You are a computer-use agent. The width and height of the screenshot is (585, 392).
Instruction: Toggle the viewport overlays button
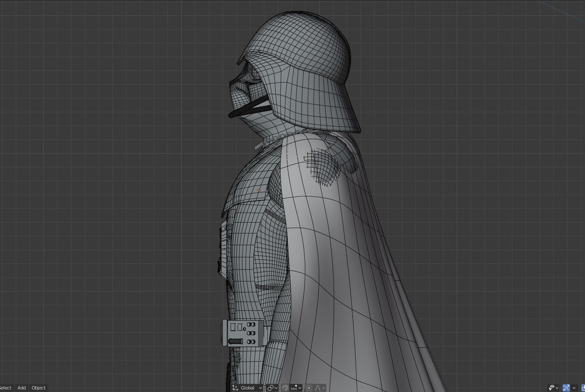tap(583, 388)
